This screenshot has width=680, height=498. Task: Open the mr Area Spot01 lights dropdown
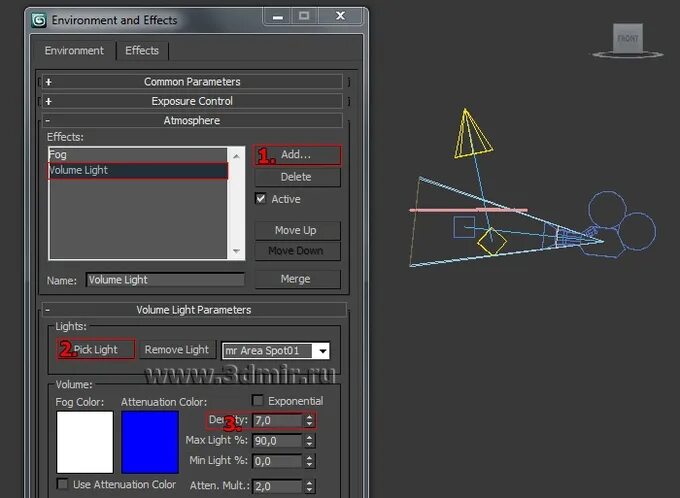(323, 351)
